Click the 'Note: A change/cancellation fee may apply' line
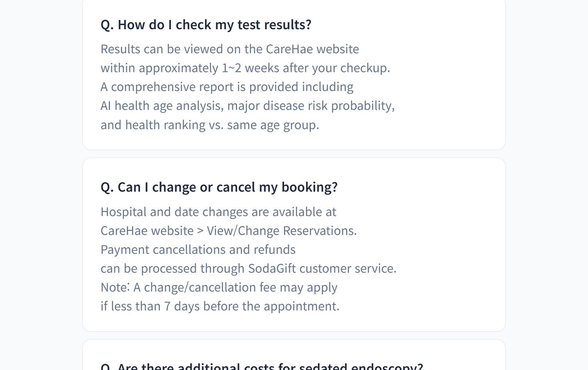The image size is (588, 370). coord(219,287)
